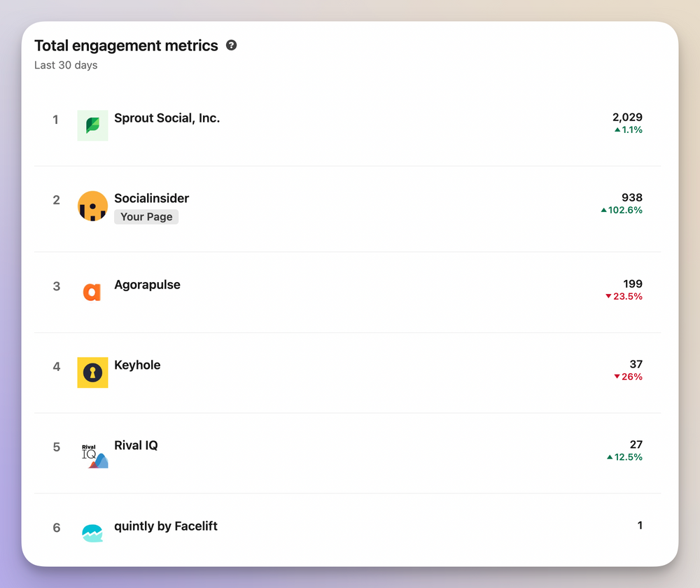Click the 26% decline indicator for Keyhole
700x588 pixels.
pyautogui.click(x=628, y=377)
